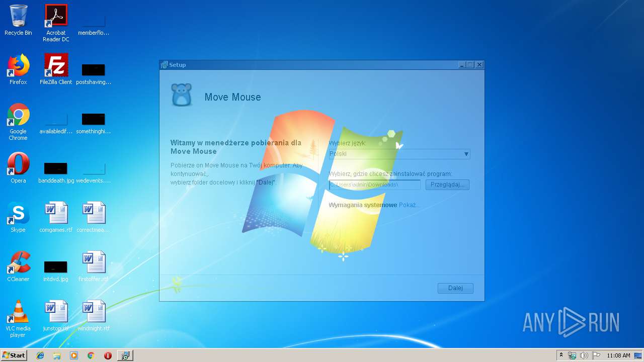
Task: Open the Start menu
Action: [x=14, y=355]
